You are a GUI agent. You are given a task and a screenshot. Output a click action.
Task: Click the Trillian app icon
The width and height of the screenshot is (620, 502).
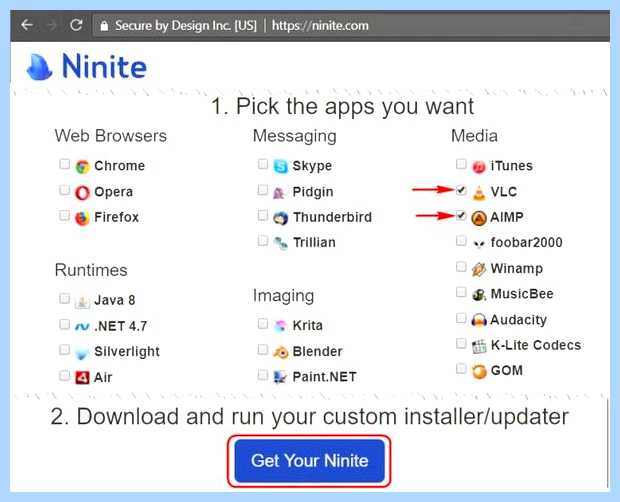point(281,243)
